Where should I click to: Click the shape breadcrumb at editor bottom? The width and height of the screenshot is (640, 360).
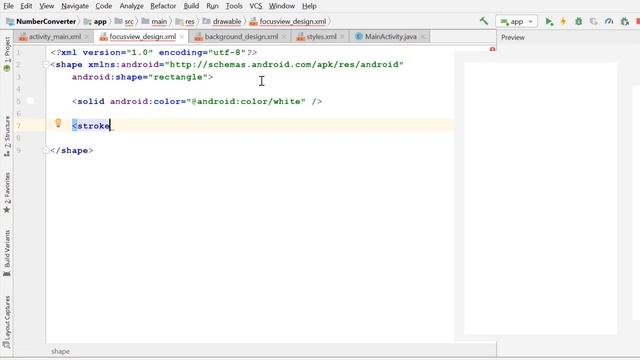point(60,351)
